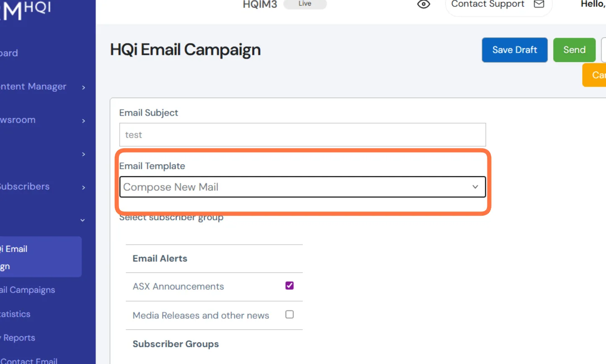The height and width of the screenshot is (364, 606).
Task: Expand the unlabeled menu chevron below Newsroom
Action: (x=84, y=154)
